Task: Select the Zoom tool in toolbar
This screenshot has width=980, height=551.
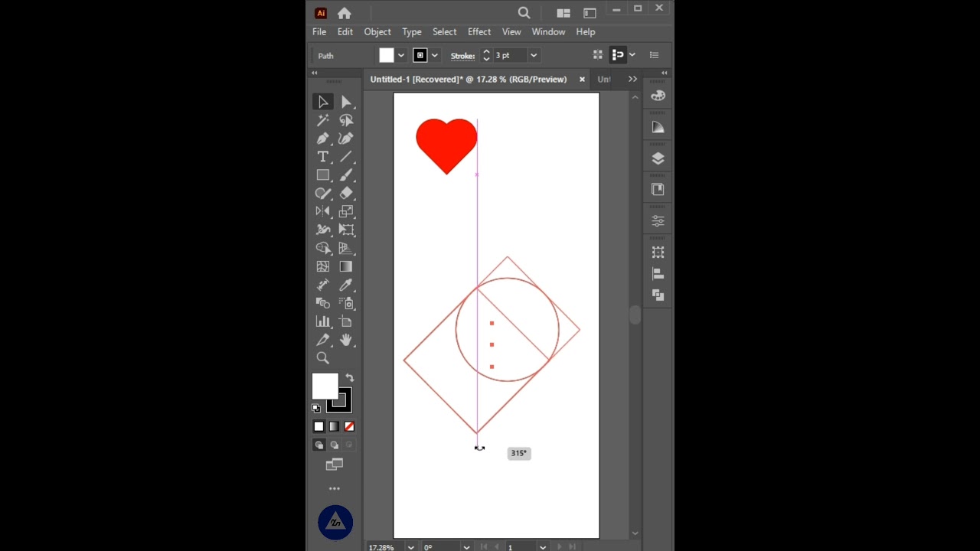Action: click(x=323, y=358)
